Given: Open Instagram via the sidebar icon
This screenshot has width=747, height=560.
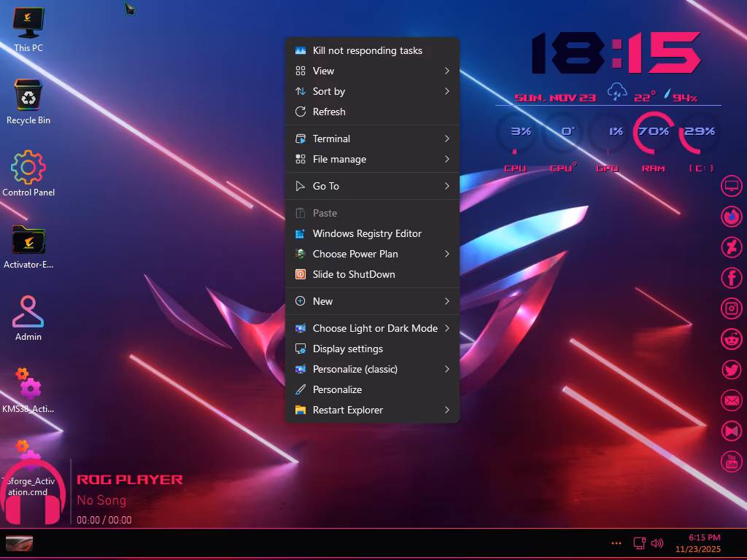Looking at the screenshot, I should pyautogui.click(x=731, y=308).
